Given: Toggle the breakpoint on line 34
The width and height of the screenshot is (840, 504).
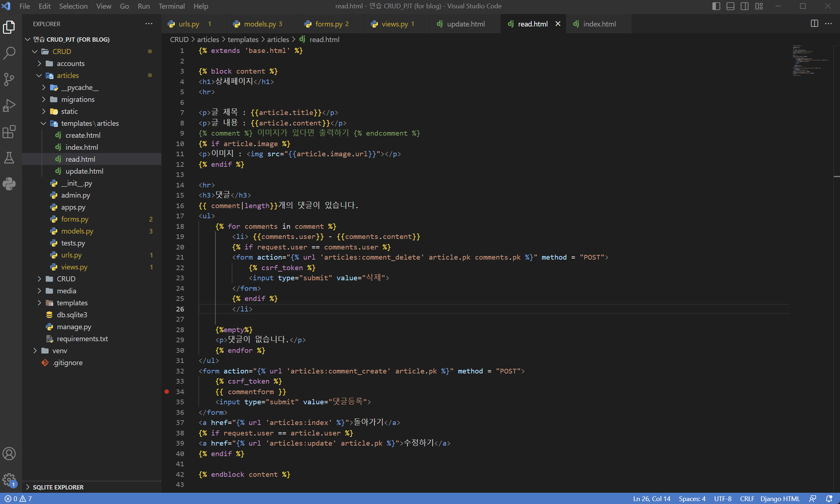Looking at the screenshot, I should click(167, 392).
